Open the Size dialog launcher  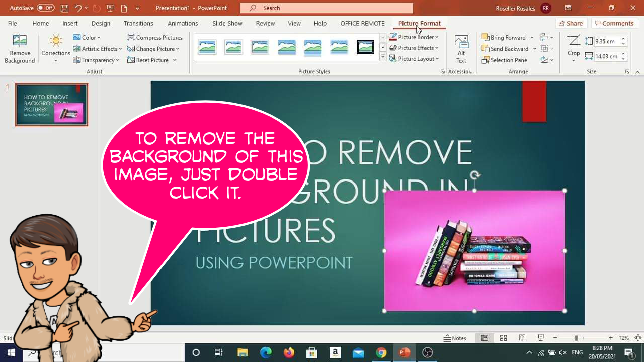click(627, 72)
